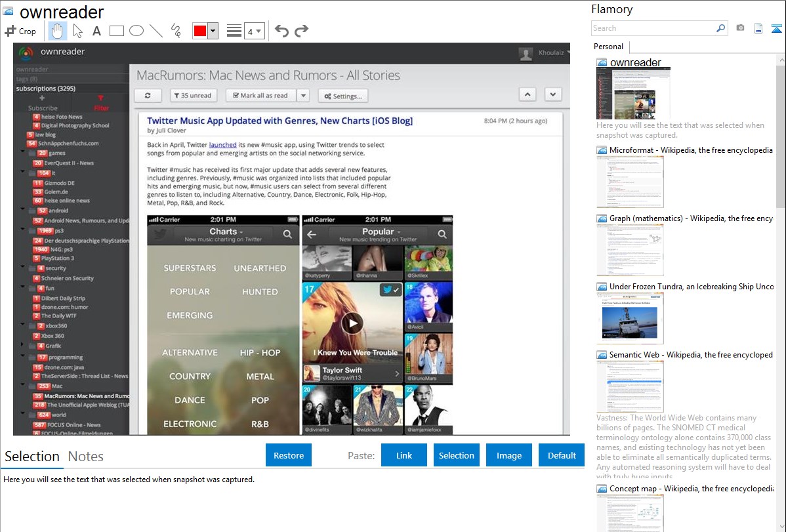Click the ownreader window icon in the title
The width and height of the screenshot is (786, 532).
pyautogui.click(x=8, y=11)
